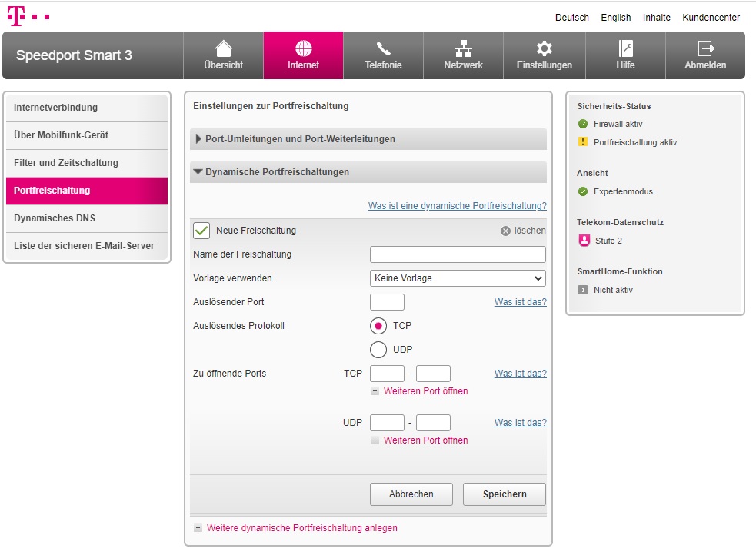Screen dimensions: 756x555
Task: Click the 'Portfreischaltung aktiv' status text
Action: click(x=635, y=142)
